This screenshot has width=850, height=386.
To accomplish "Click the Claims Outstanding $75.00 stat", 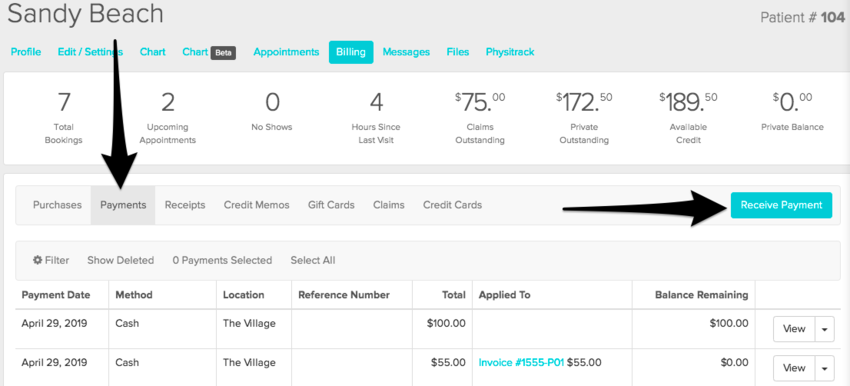I will 480,117.
